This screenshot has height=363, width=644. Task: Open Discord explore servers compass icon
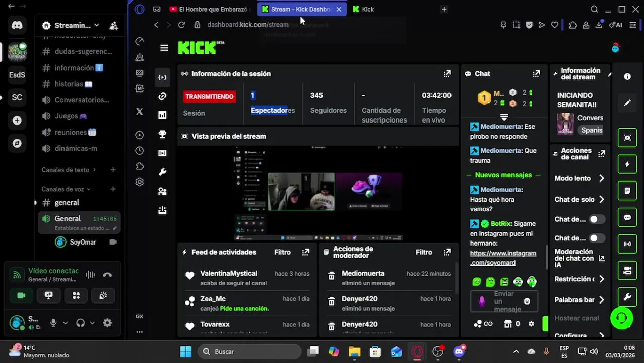tap(17, 143)
